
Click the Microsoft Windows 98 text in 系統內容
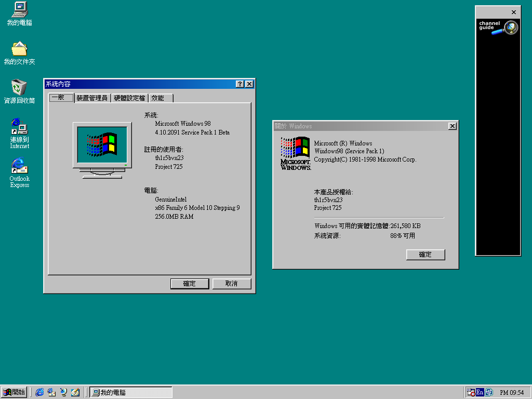click(x=183, y=124)
